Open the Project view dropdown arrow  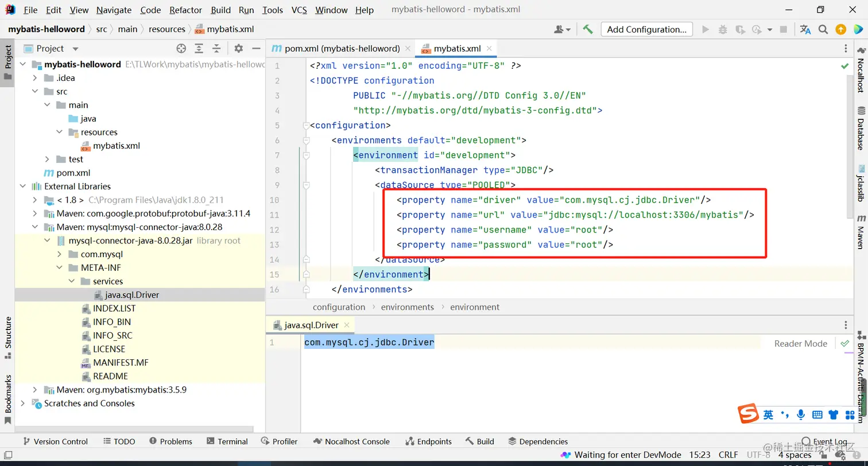75,49
